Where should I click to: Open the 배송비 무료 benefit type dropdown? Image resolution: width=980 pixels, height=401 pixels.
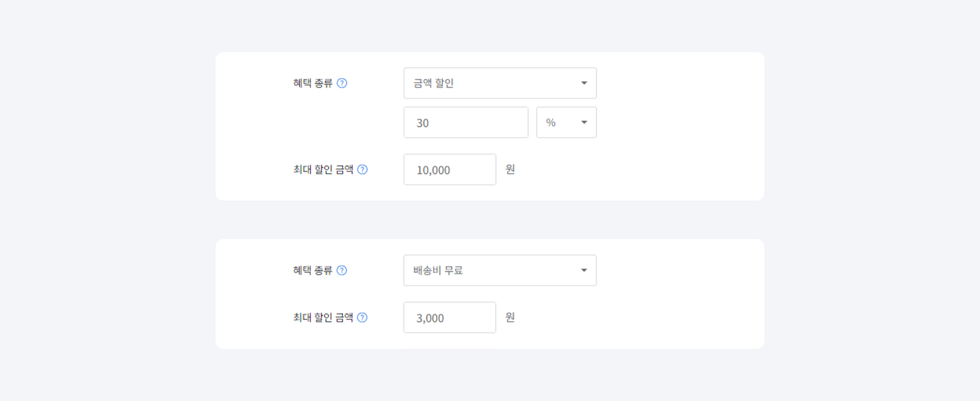[x=499, y=270]
